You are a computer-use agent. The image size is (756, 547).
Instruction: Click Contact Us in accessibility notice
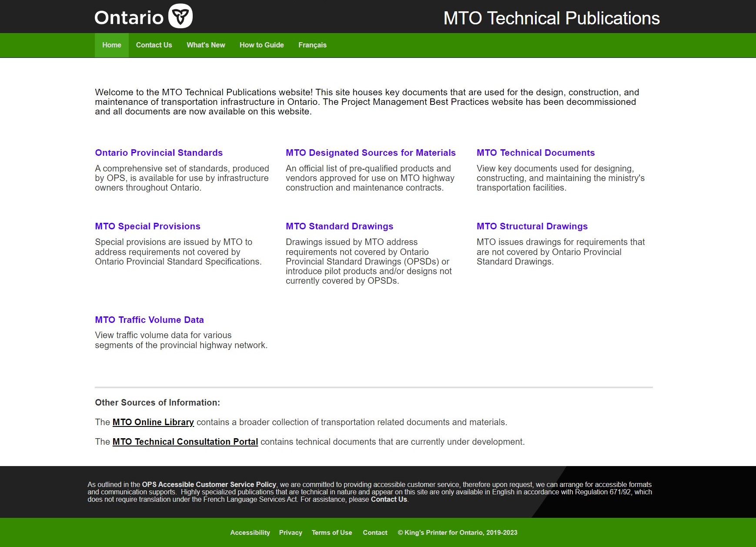(x=389, y=499)
